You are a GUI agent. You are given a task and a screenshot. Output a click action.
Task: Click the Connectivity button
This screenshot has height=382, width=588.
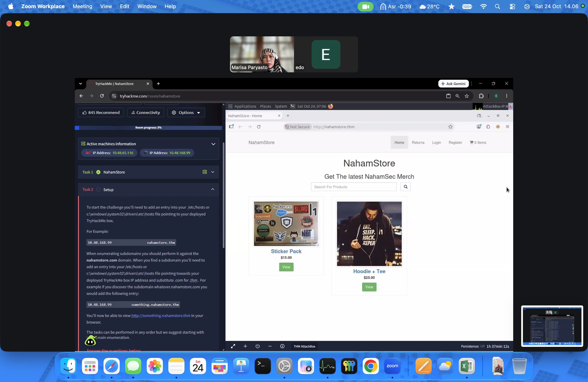pyautogui.click(x=145, y=112)
